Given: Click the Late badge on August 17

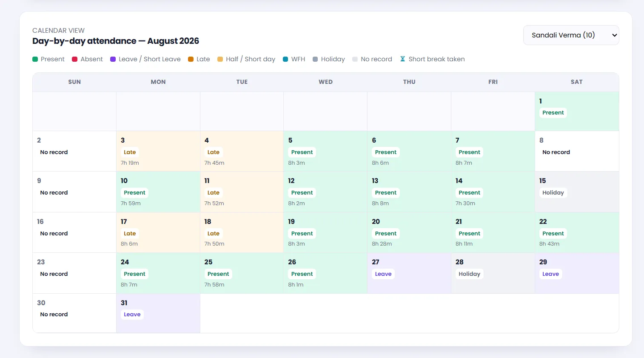Looking at the screenshot, I should 130,234.
